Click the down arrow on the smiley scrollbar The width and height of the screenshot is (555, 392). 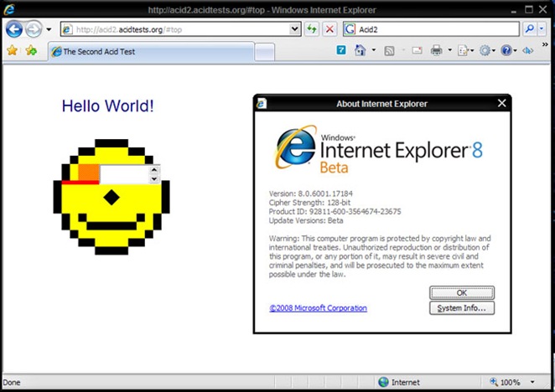[x=154, y=179]
